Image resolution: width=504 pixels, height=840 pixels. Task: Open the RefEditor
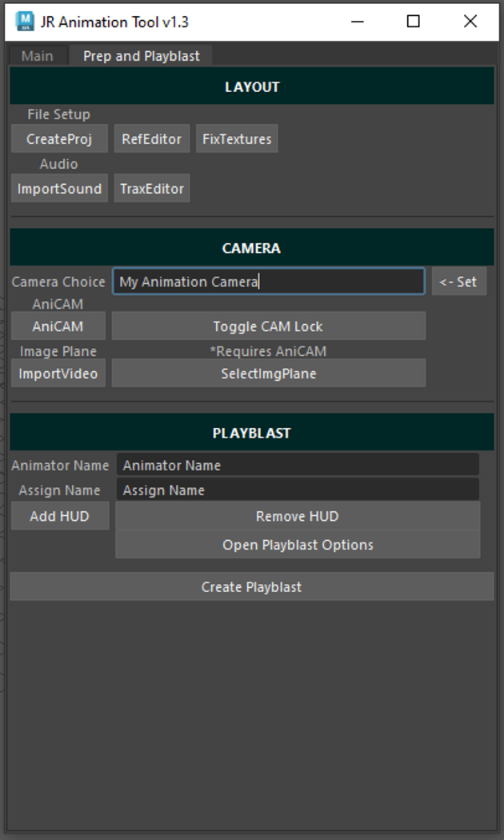point(152,139)
